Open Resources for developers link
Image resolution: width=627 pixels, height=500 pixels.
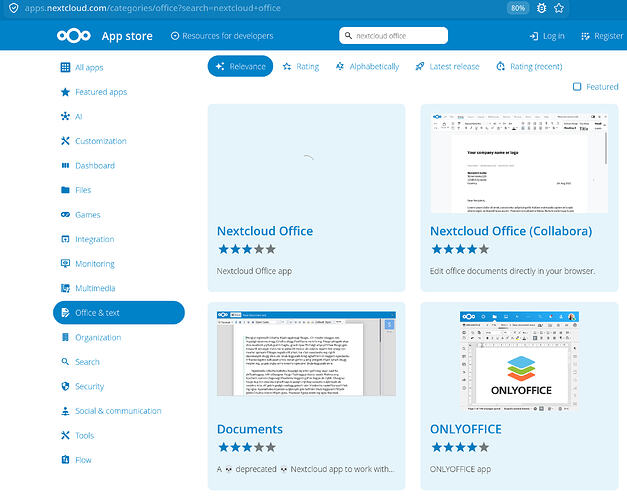click(x=222, y=36)
